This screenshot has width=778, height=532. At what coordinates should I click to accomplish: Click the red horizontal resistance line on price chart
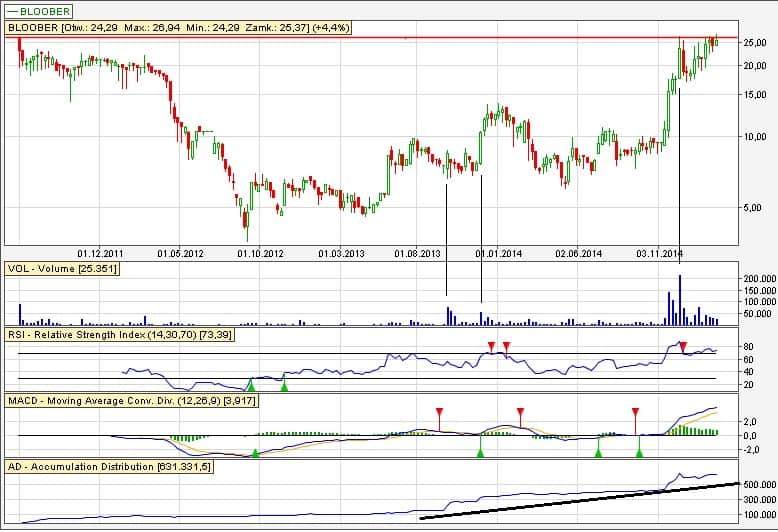(x=300, y=37)
